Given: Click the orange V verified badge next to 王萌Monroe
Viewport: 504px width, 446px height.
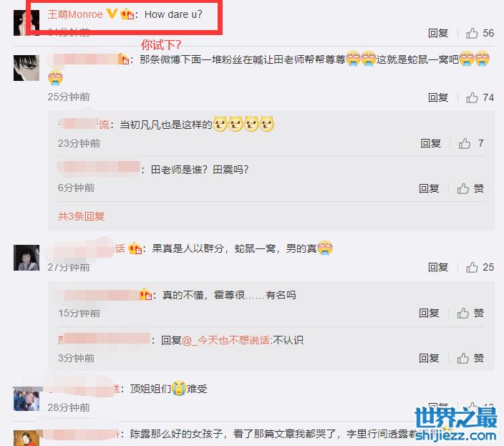Looking at the screenshot, I should pyautogui.click(x=112, y=14).
